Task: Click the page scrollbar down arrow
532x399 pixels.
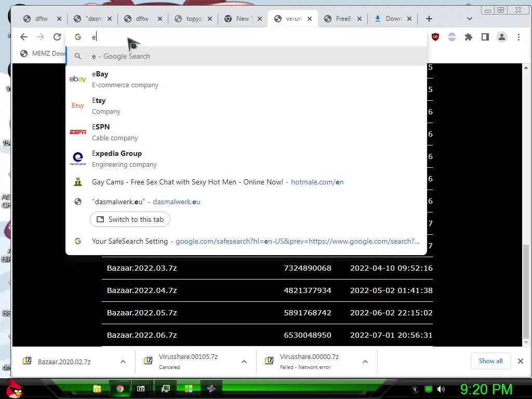Action: pyautogui.click(x=526, y=342)
